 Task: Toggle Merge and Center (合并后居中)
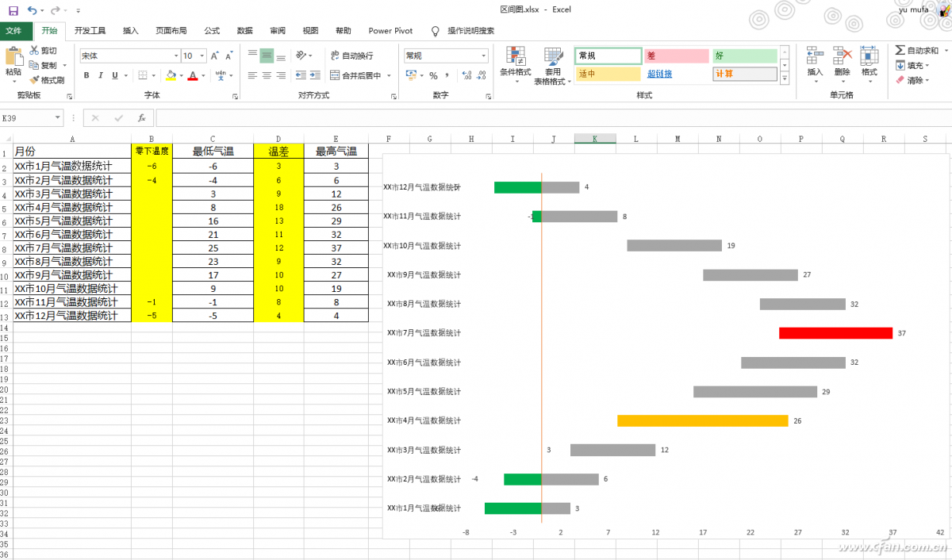(x=355, y=75)
